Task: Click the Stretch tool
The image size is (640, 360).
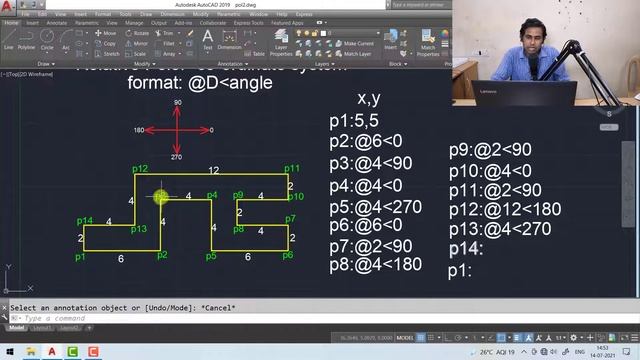Action: pyautogui.click(x=107, y=54)
